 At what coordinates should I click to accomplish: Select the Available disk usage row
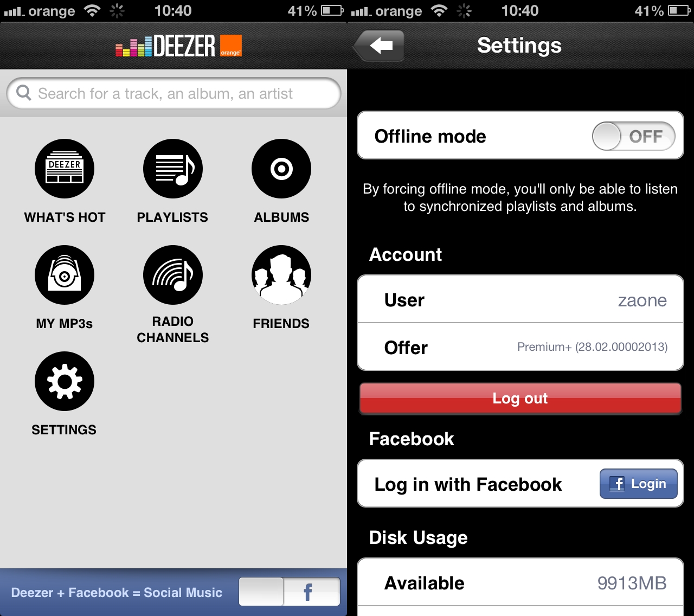pyautogui.click(x=520, y=582)
